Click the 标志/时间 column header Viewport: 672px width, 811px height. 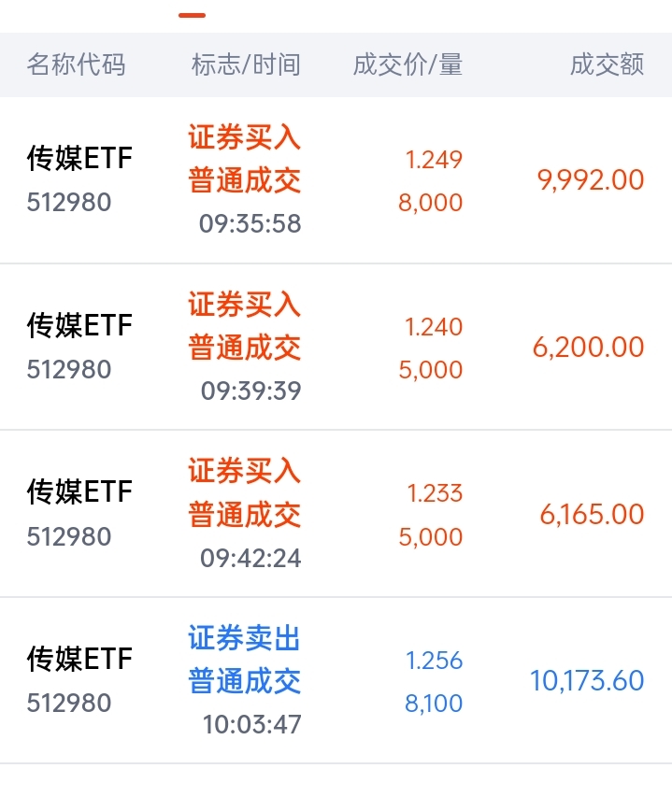coord(246,64)
